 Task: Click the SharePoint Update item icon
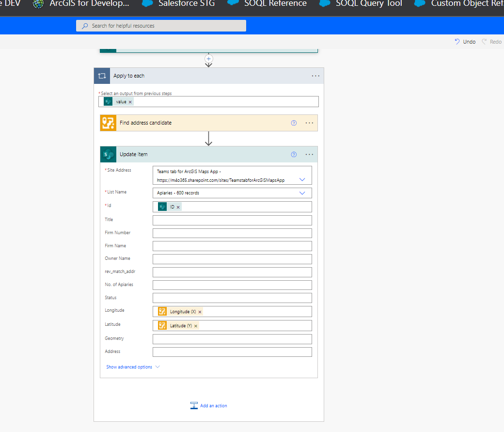pyautogui.click(x=108, y=154)
